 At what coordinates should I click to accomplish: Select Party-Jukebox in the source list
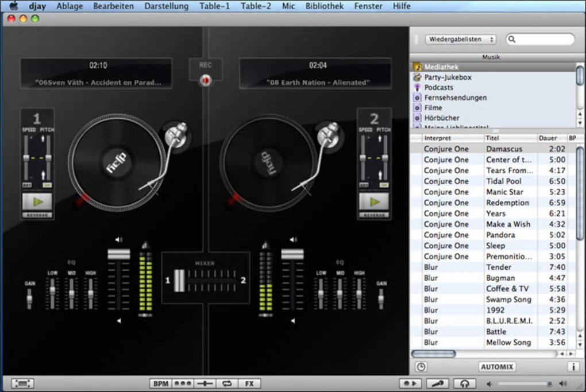(x=448, y=77)
